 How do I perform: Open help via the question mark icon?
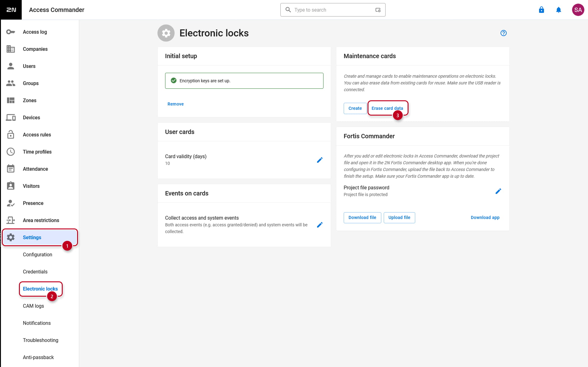click(504, 33)
